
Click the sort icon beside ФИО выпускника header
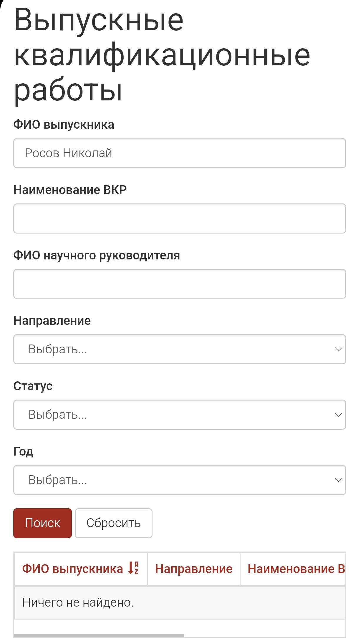[133, 568]
